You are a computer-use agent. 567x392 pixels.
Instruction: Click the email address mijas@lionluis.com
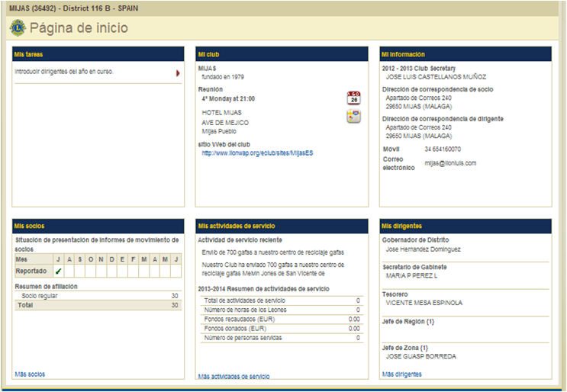(450, 163)
